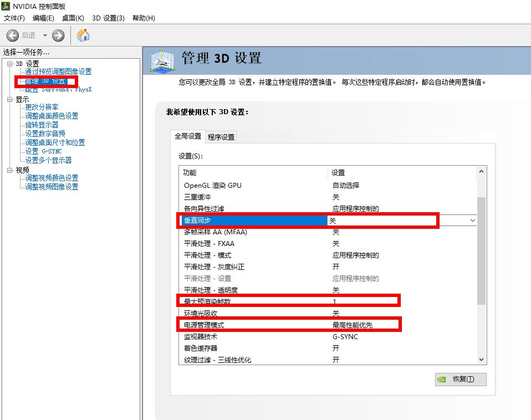The image size is (531, 420).
Task: Click the scrollbar down arrow in settings list
Action: (x=481, y=359)
